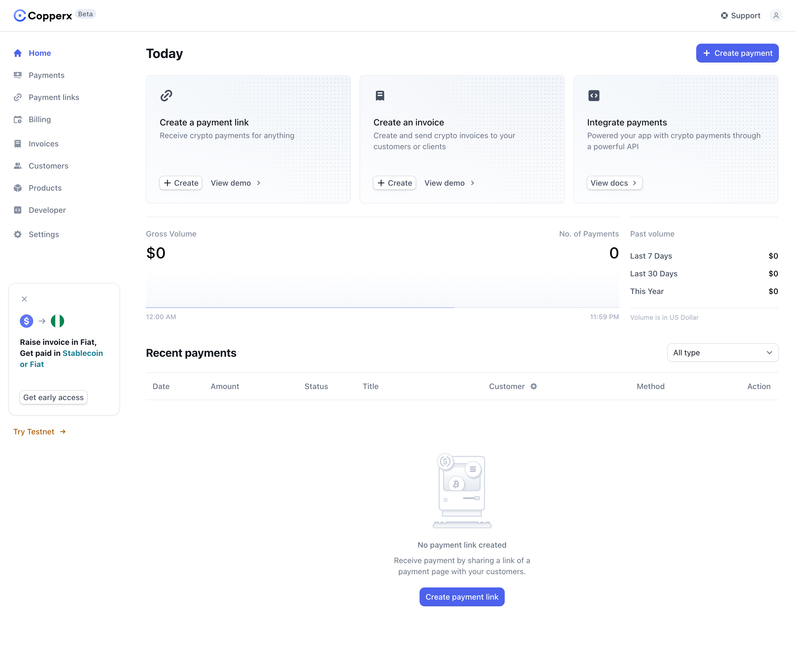Click Get early access button
This screenshot has height=672, width=796.
53,397
